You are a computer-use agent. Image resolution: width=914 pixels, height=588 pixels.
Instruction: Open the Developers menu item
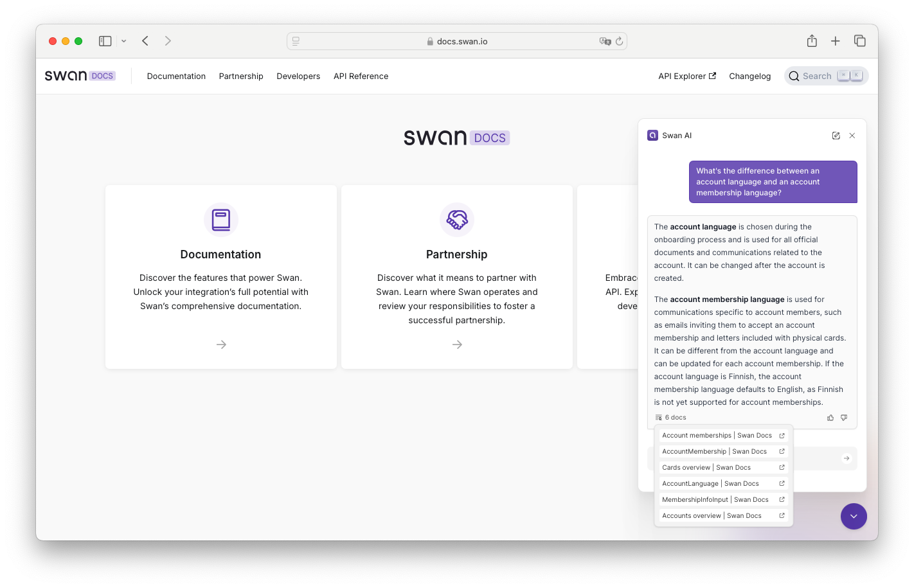pos(298,76)
